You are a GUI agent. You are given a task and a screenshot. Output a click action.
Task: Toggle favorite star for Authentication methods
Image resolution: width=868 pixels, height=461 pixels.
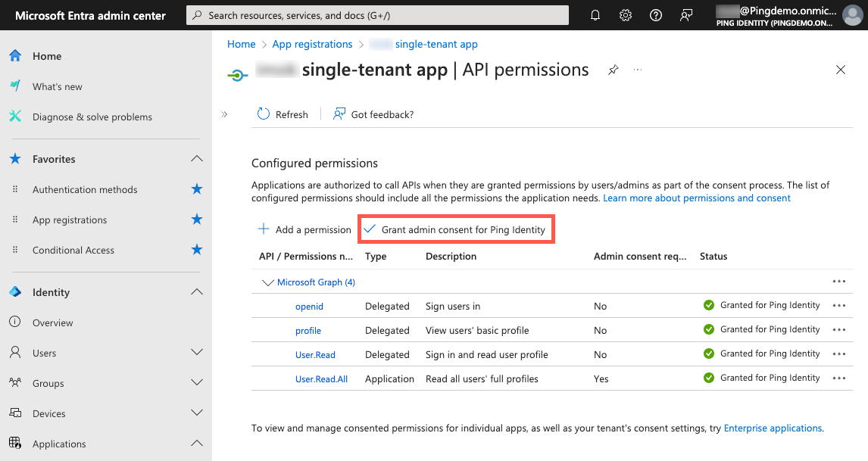click(x=196, y=189)
